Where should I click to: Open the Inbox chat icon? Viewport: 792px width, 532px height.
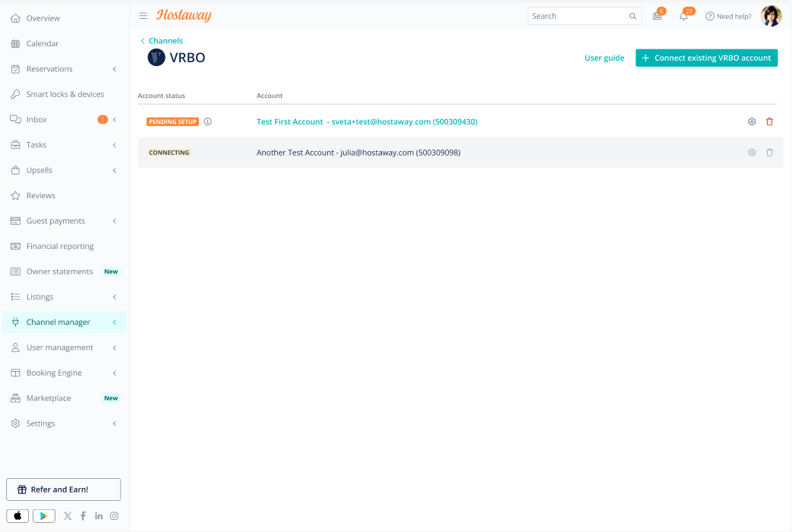[x=16, y=119]
